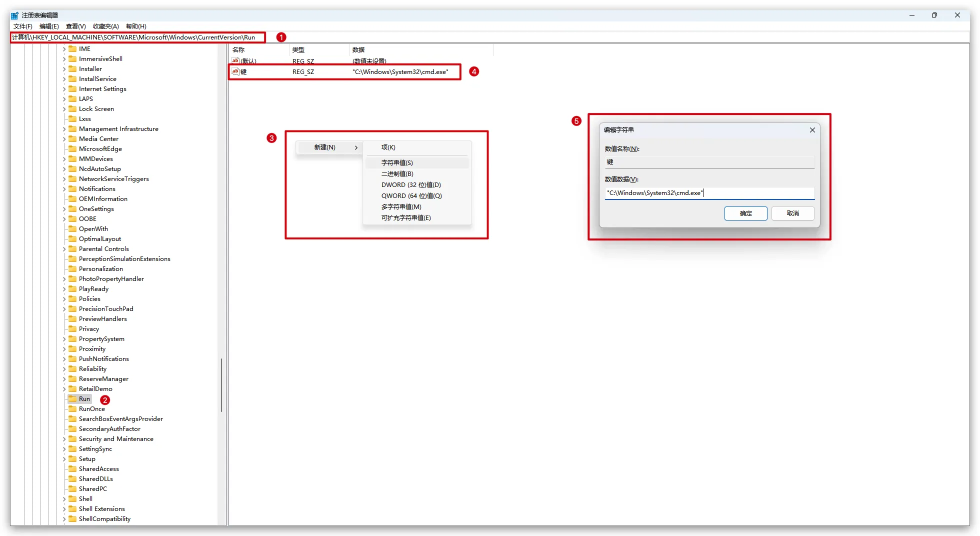Click the string value icon for 键

pyautogui.click(x=235, y=71)
